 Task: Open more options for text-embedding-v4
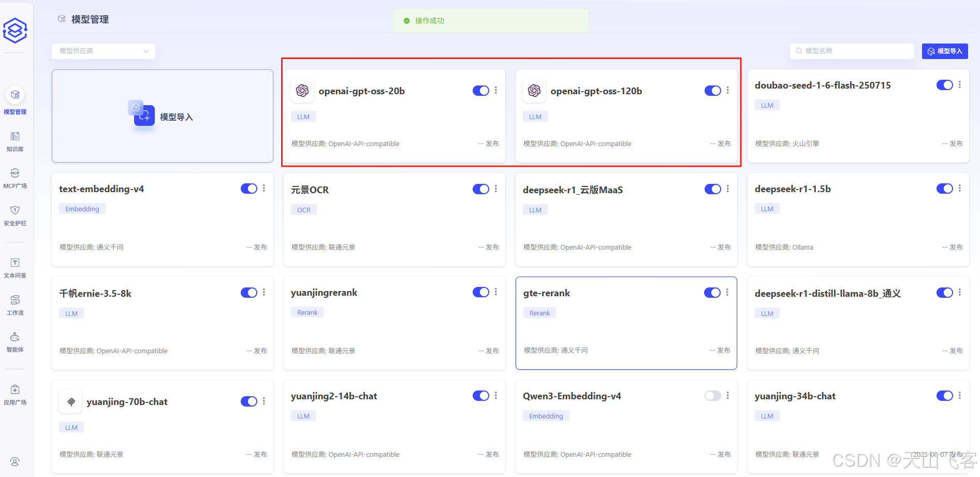(x=264, y=188)
